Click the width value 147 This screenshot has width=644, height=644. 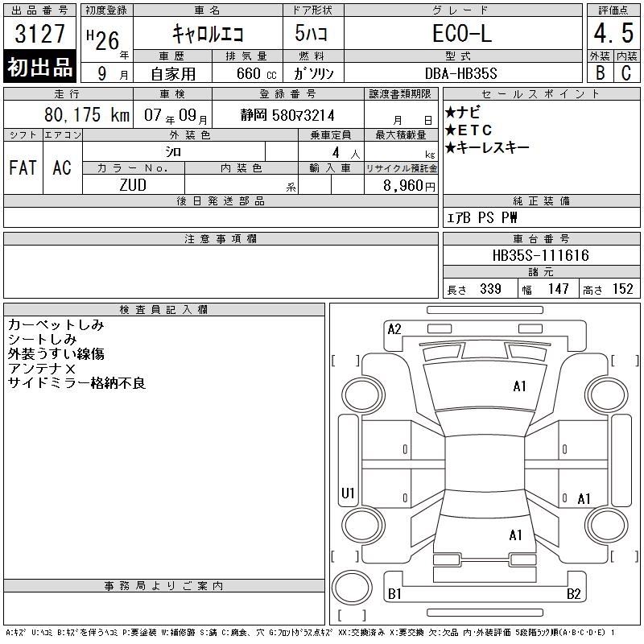point(558,289)
